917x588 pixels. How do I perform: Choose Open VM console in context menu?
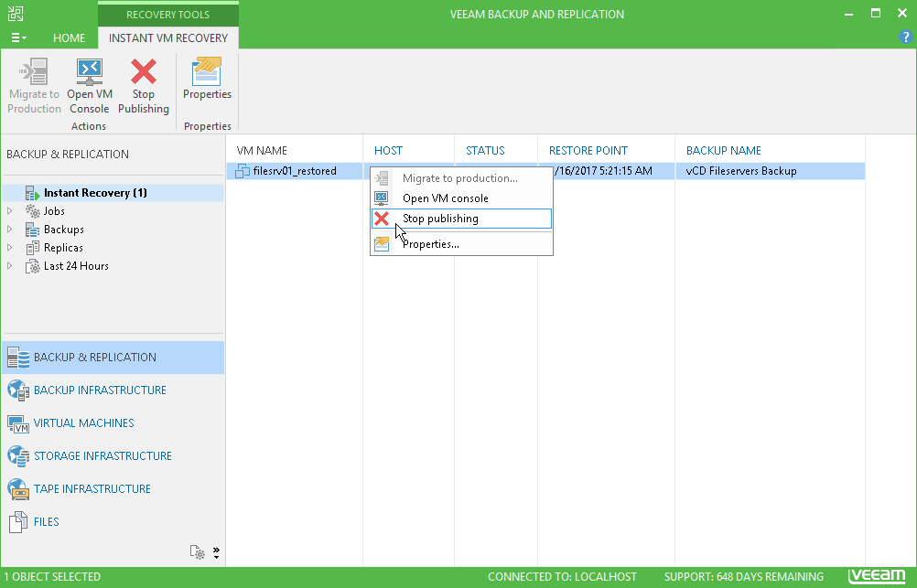[461, 198]
